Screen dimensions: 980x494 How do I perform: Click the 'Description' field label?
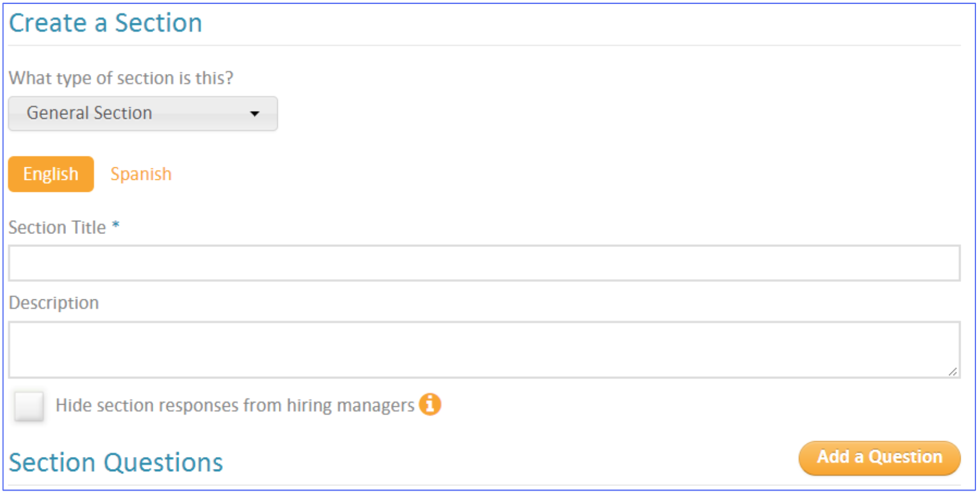point(53,303)
